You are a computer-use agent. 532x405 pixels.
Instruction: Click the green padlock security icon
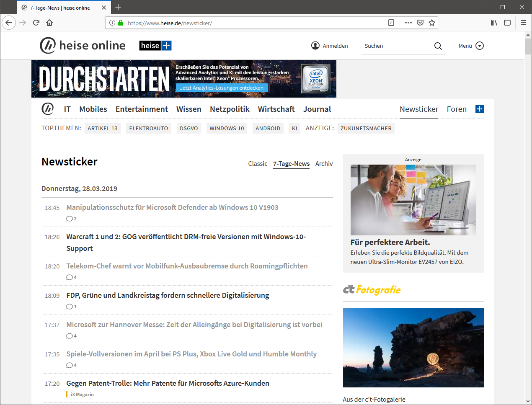click(x=121, y=23)
